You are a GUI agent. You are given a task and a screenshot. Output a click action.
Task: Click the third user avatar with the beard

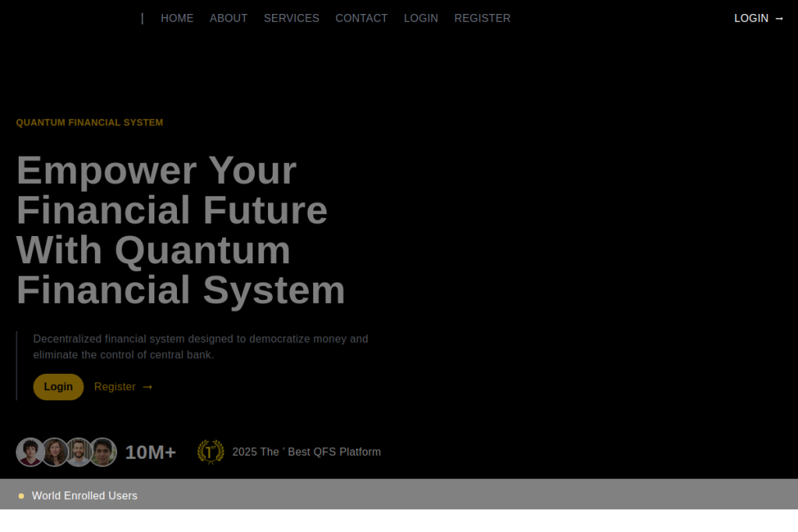[x=79, y=452]
